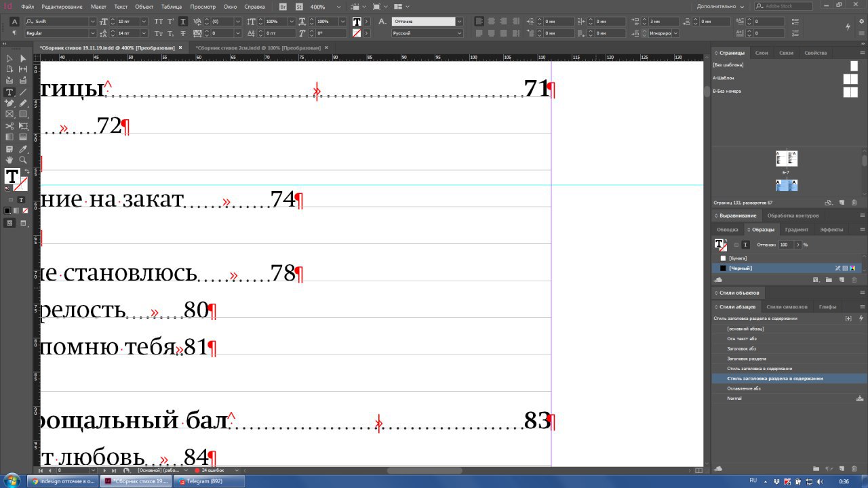Image resolution: width=868 pixels, height=488 pixels.
Task: Toggle Strikethrough formatting
Action: click(x=183, y=33)
